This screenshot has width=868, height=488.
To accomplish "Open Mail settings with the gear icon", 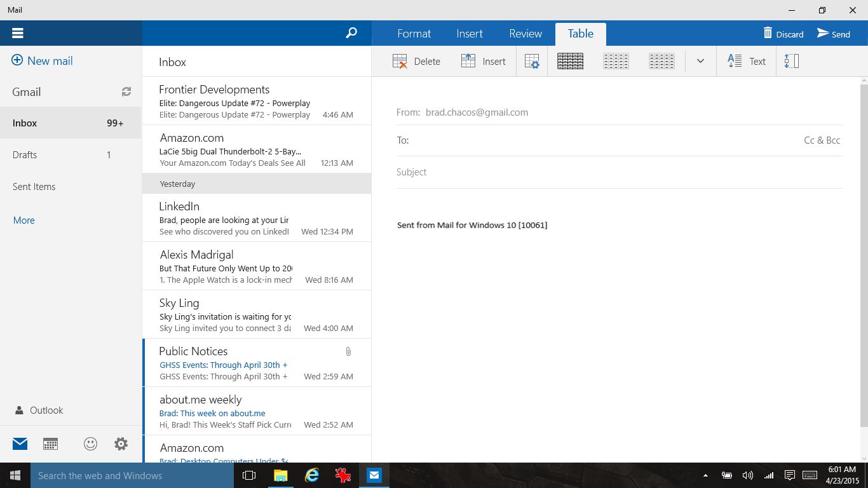I will 121,444.
